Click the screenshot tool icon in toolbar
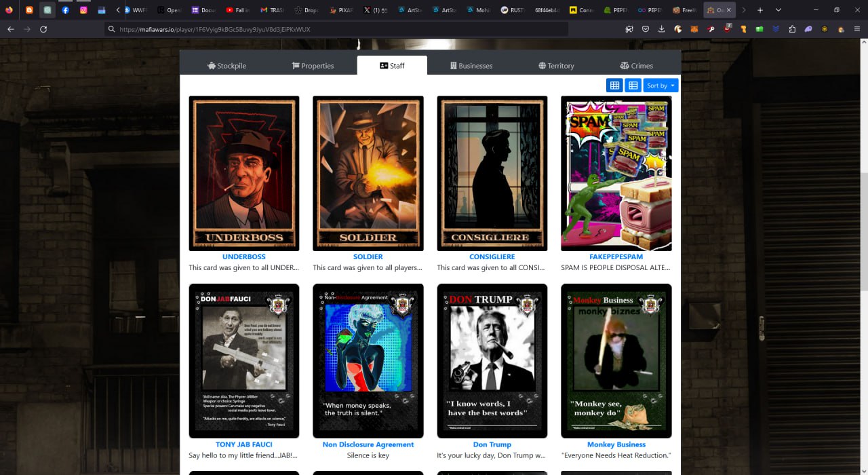The width and height of the screenshot is (868, 475). click(629, 29)
